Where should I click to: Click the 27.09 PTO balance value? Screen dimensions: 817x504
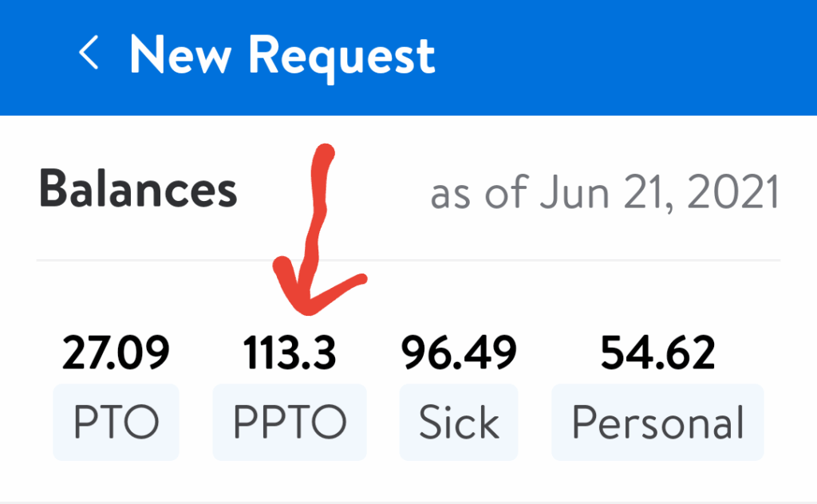coord(116,354)
